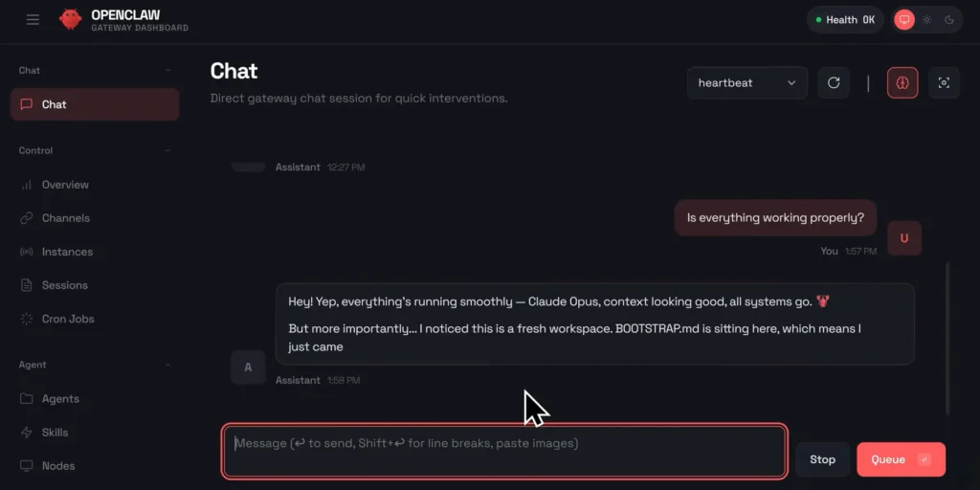The height and width of the screenshot is (490, 980).
Task: Switch to the system theme monitor icon
Action: pyautogui.click(x=903, y=20)
